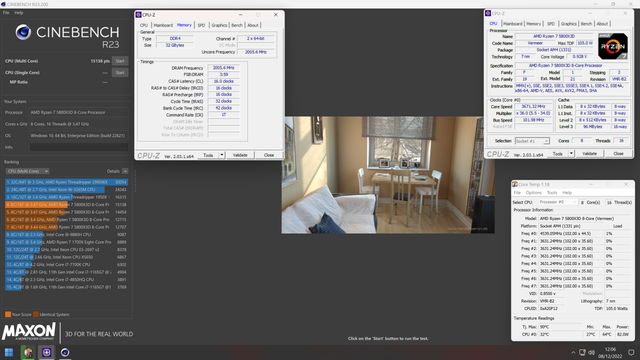This screenshot has width=640, height=360.
Task: Open Cinebench Help menu
Action: coord(19,13)
